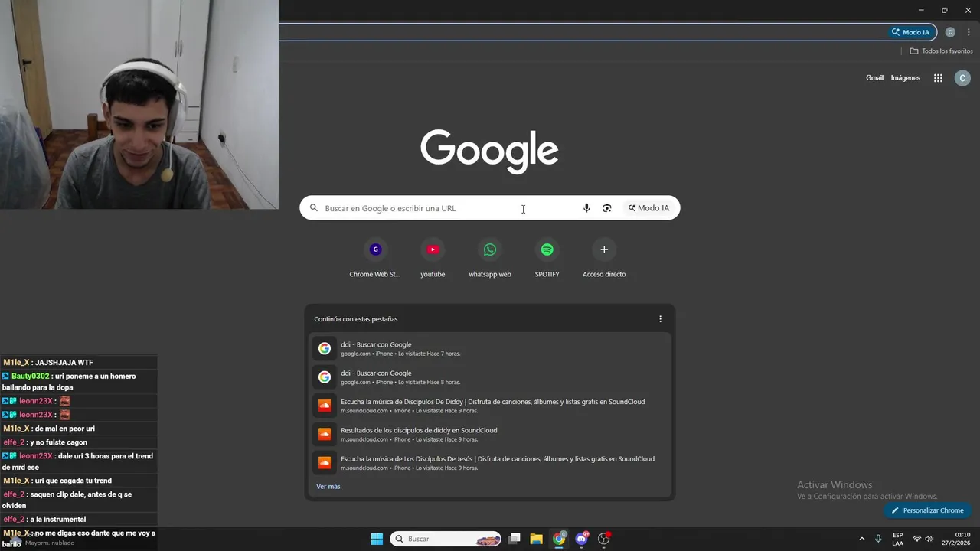This screenshot has width=980, height=551.
Task: Open Task View on the taskbar
Action: (x=514, y=539)
